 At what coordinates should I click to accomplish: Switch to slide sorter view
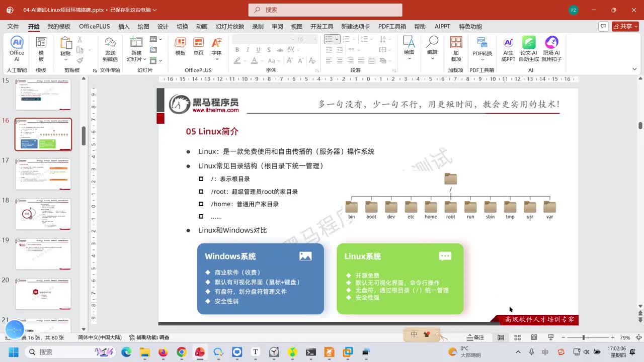click(x=517, y=337)
